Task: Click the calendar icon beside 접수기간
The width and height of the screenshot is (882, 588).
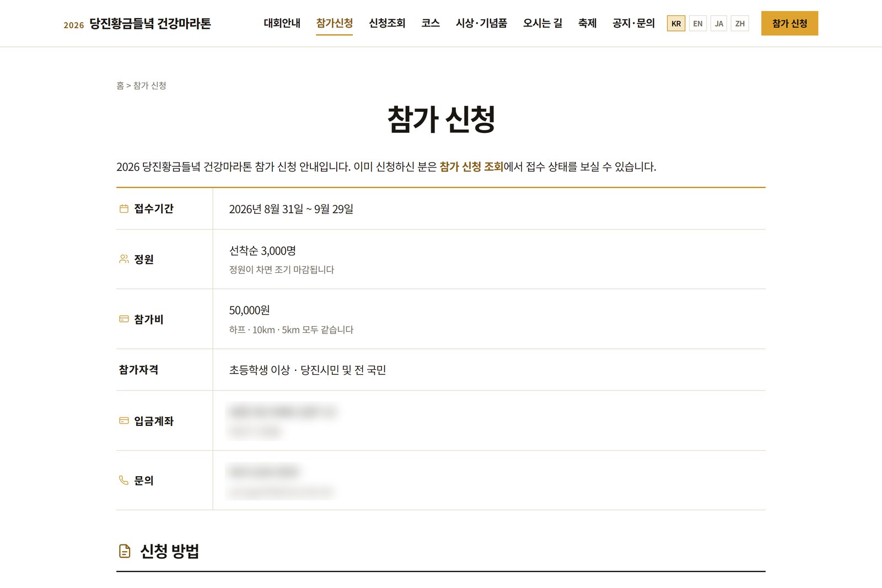Action: pyautogui.click(x=124, y=208)
